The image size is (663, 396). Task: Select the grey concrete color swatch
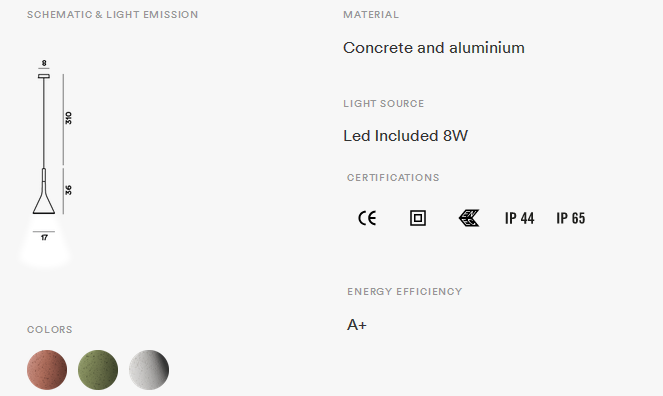149,370
